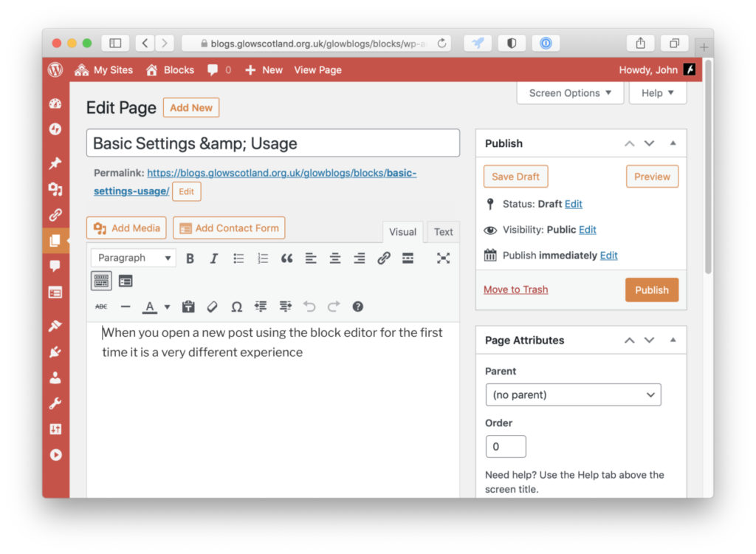Click Move to Trash link
Screen dimensions: 756x554
pyautogui.click(x=515, y=290)
